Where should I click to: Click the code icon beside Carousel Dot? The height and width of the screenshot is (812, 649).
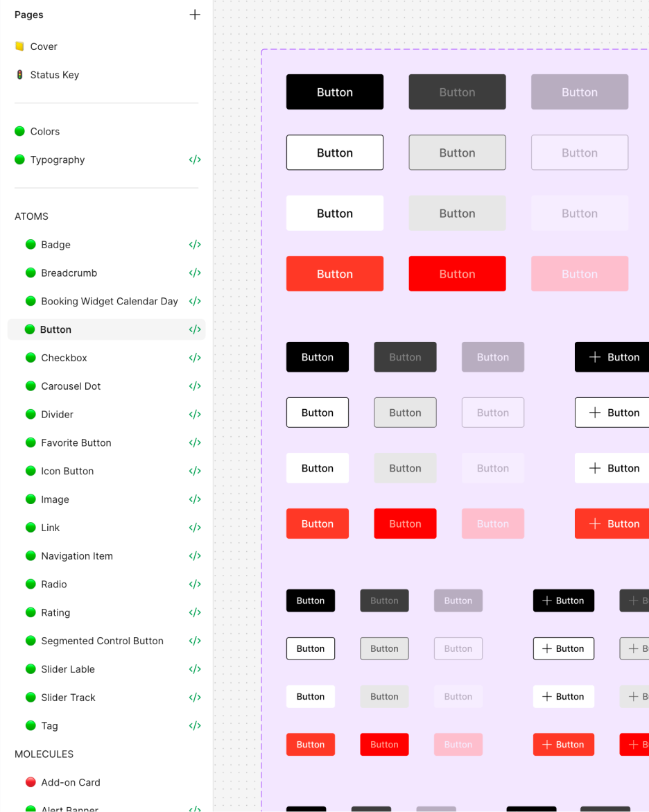coord(195,386)
